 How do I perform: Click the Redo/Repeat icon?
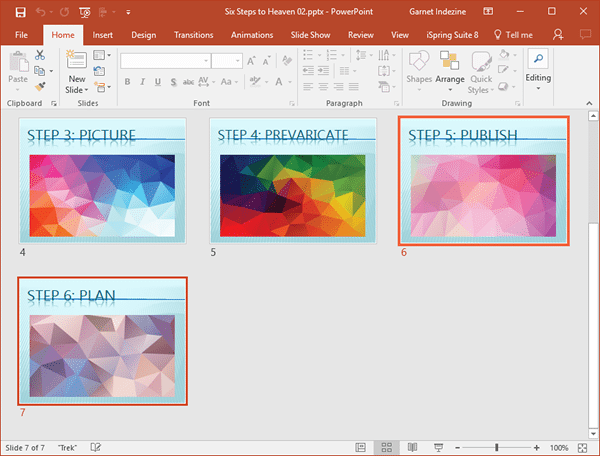[x=64, y=12]
